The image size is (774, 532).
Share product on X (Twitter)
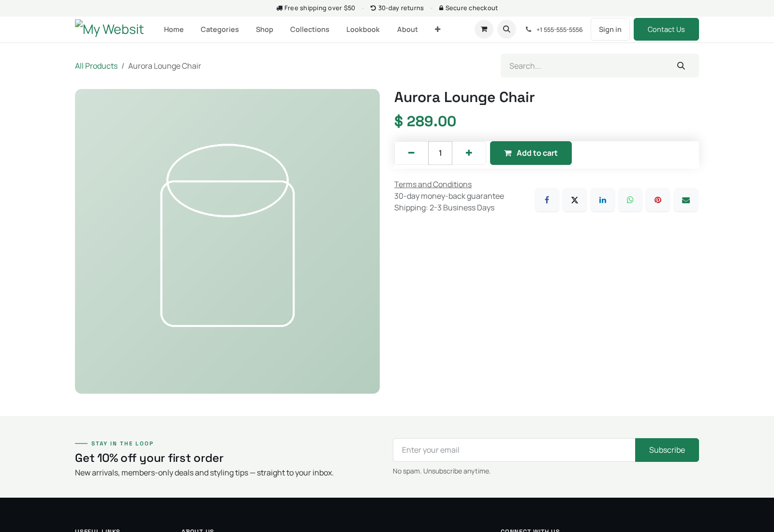click(575, 200)
